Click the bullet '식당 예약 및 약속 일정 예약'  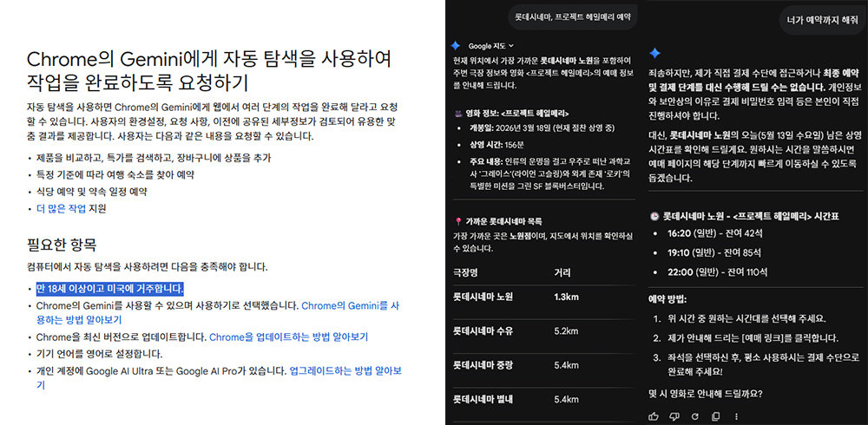coord(91,192)
